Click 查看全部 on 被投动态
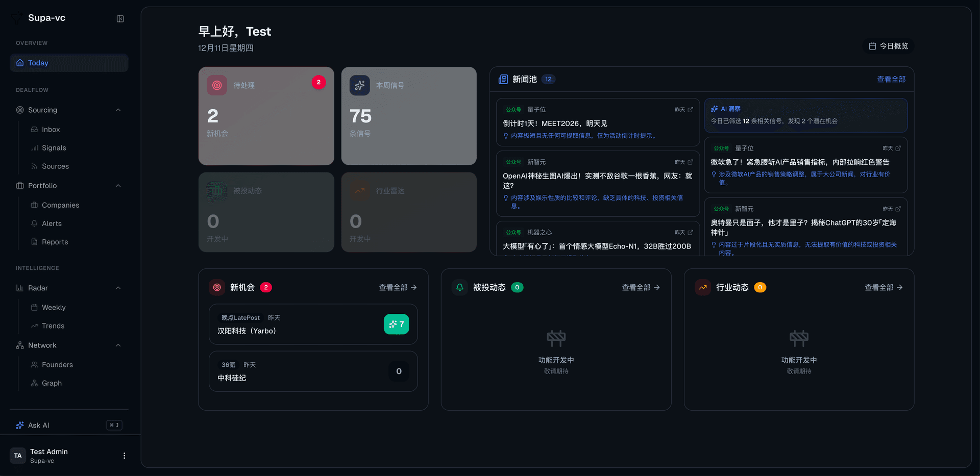The height and width of the screenshot is (476, 980). [640, 287]
